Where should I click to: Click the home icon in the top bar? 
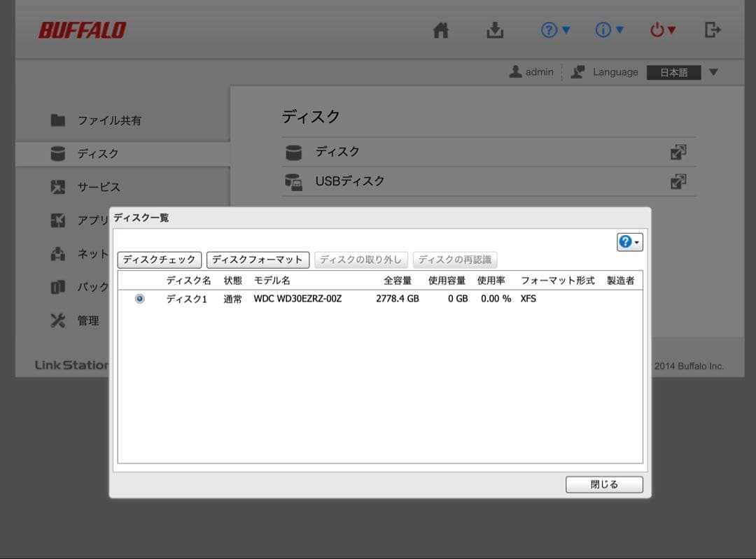coord(440,29)
